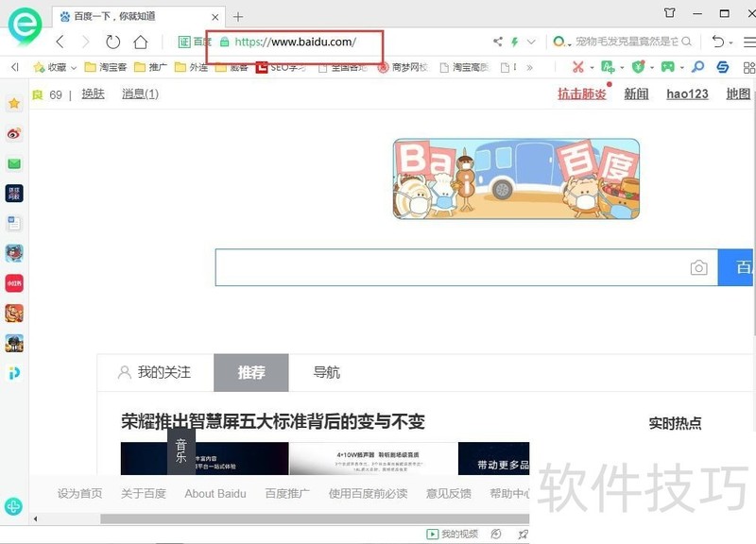Screen dimensions: 756x544
Task: Click the share icon in address bar
Action: pos(498,42)
